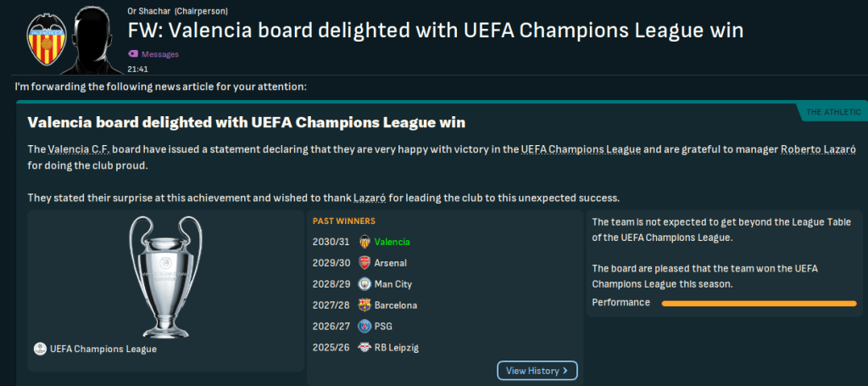
Task: Click the small UEFA Champions League logo
Action: click(x=39, y=349)
